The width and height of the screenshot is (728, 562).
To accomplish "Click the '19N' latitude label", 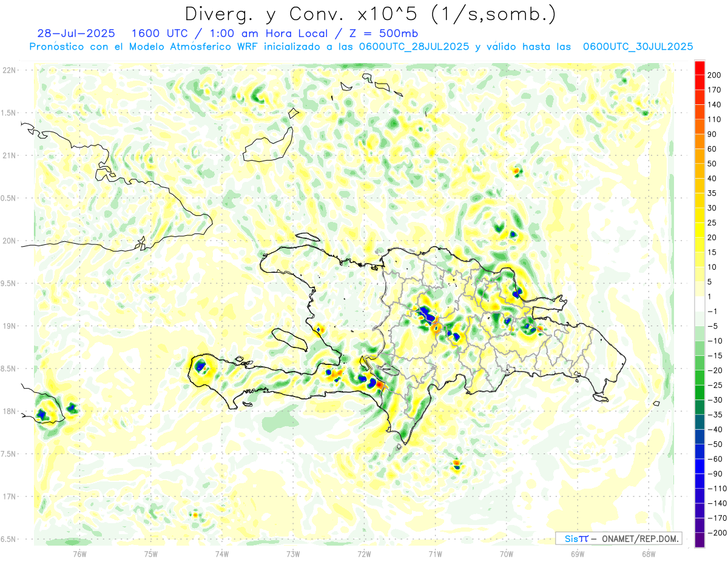I will (x=10, y=326).
